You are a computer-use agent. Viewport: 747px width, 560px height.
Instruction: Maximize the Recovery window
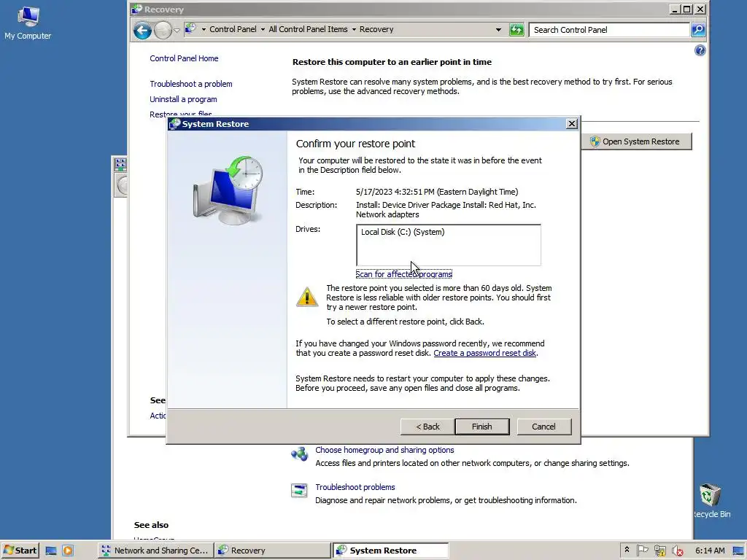(687, 9)
